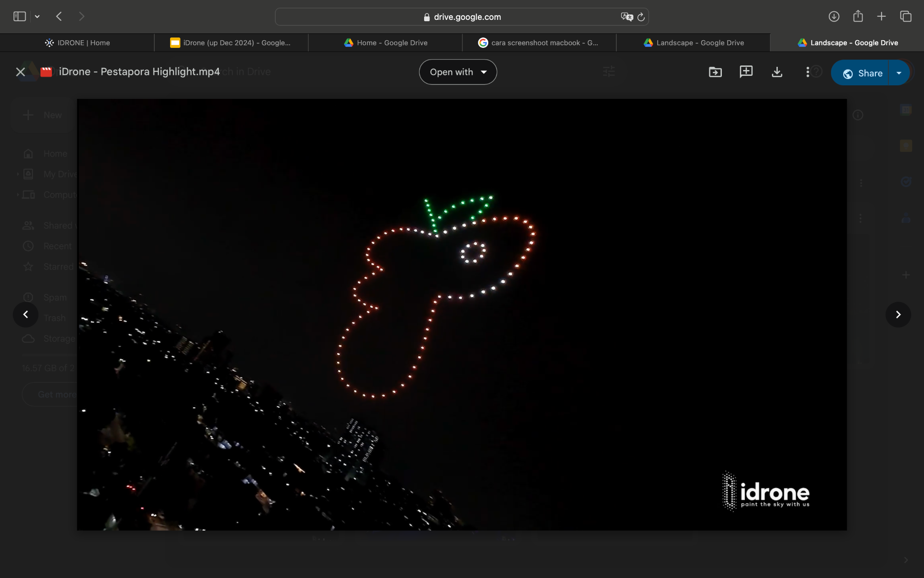The width and height of the screenshot is (924, 578).
Task: Open a new Safari tab
Action: tap(881, 17)
